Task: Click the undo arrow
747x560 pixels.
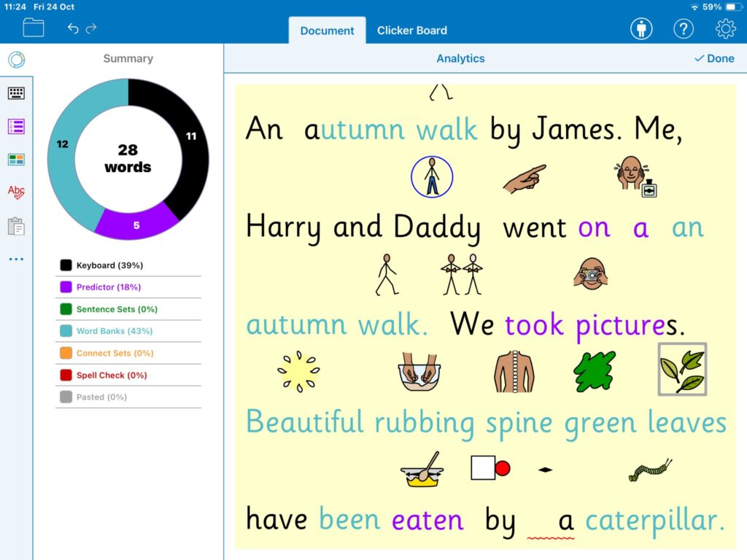Action: pyautogui.click(x=73, y=28)
